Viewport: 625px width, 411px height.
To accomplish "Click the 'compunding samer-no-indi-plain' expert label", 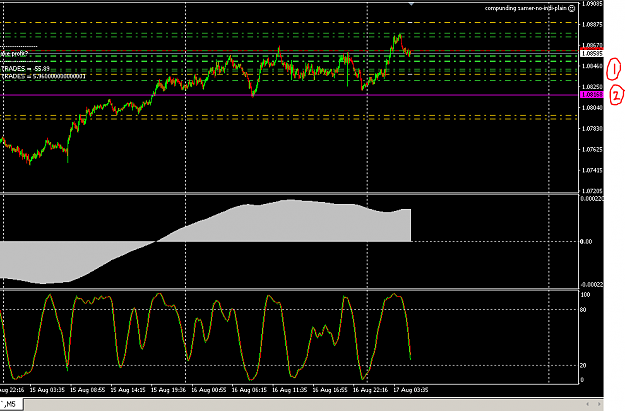I will tap(526, 8).
